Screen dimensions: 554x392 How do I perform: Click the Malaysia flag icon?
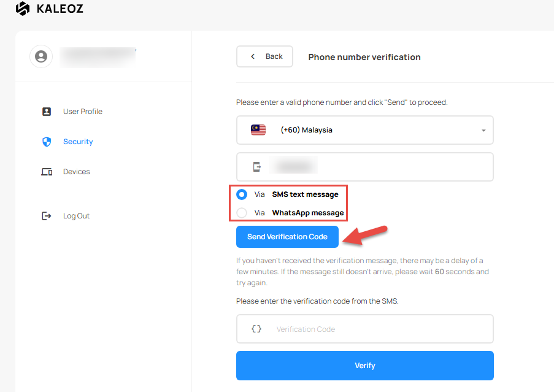[x=258, y=130]
